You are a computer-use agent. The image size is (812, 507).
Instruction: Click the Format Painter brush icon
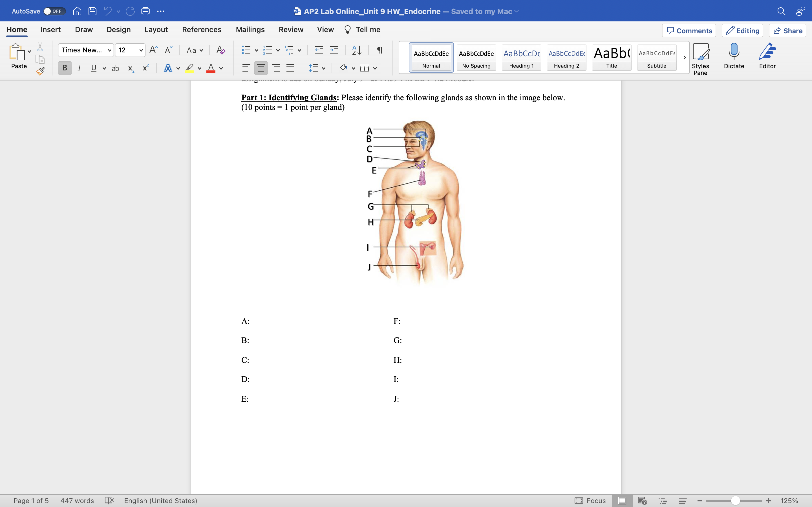point(40,71)
